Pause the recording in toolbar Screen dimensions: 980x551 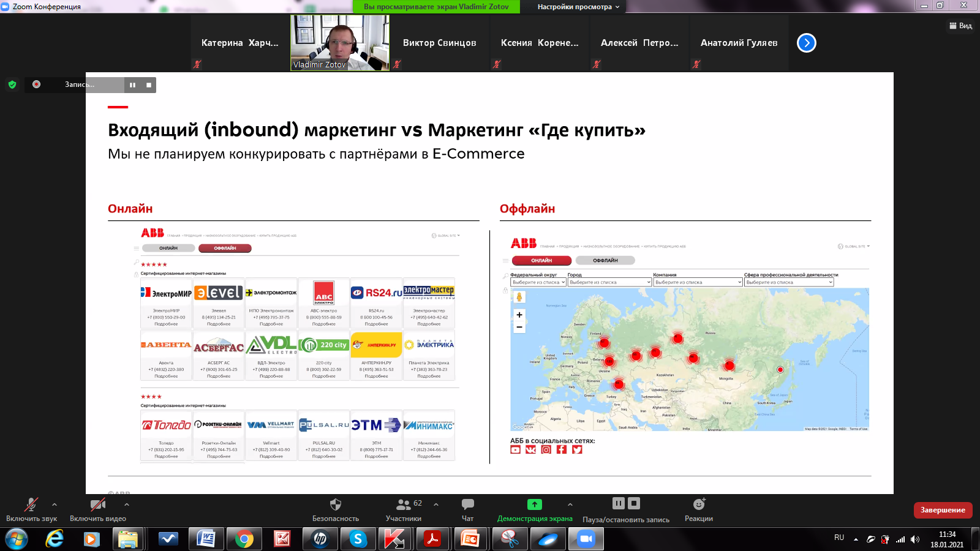tap(619, 503)
